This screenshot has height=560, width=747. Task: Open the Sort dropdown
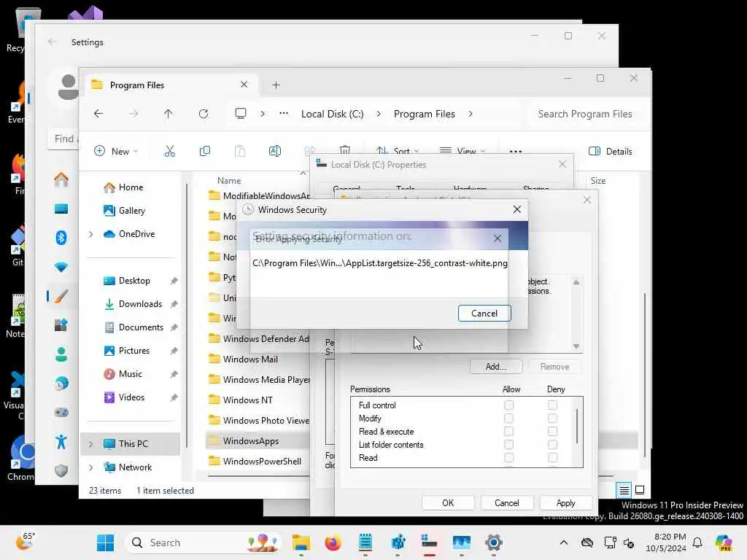pyautogui.click(x=398, y=152)
